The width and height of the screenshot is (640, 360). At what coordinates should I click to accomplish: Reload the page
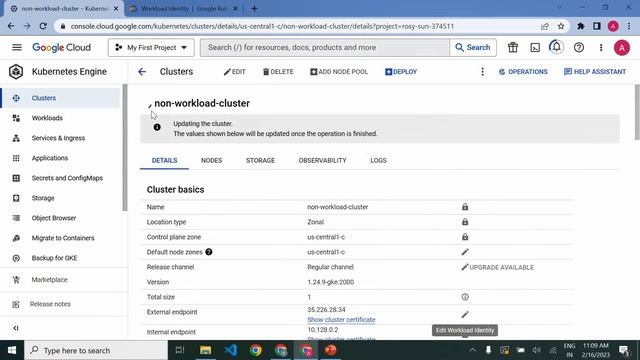click(43, 26)
